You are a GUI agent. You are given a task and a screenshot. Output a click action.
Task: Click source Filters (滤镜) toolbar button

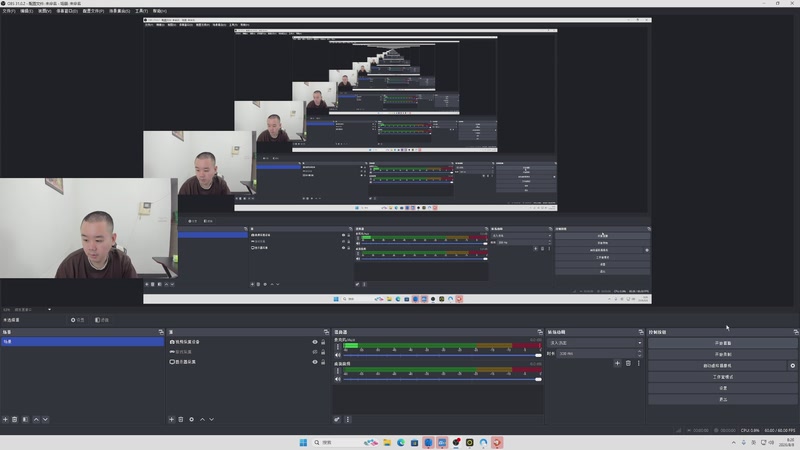pyautogui.click(x=102, y=320)
